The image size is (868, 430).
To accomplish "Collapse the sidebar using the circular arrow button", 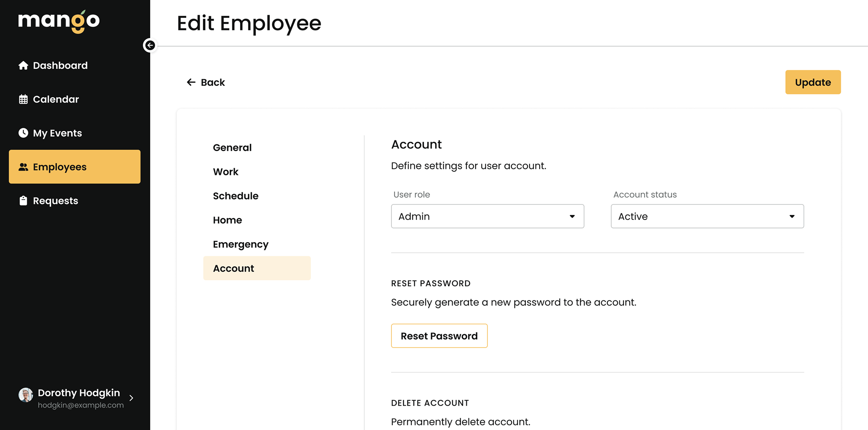I will 150,45.
